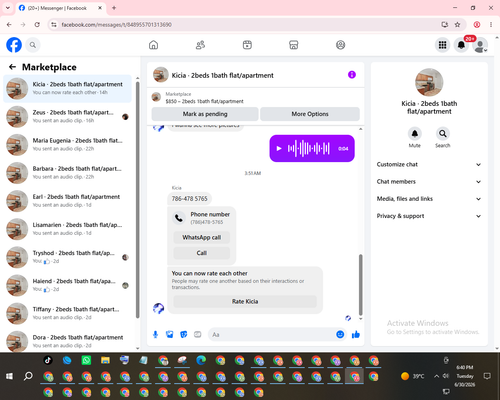
Task: Open Windows Start menu
Action: click(x=9, y=376)
